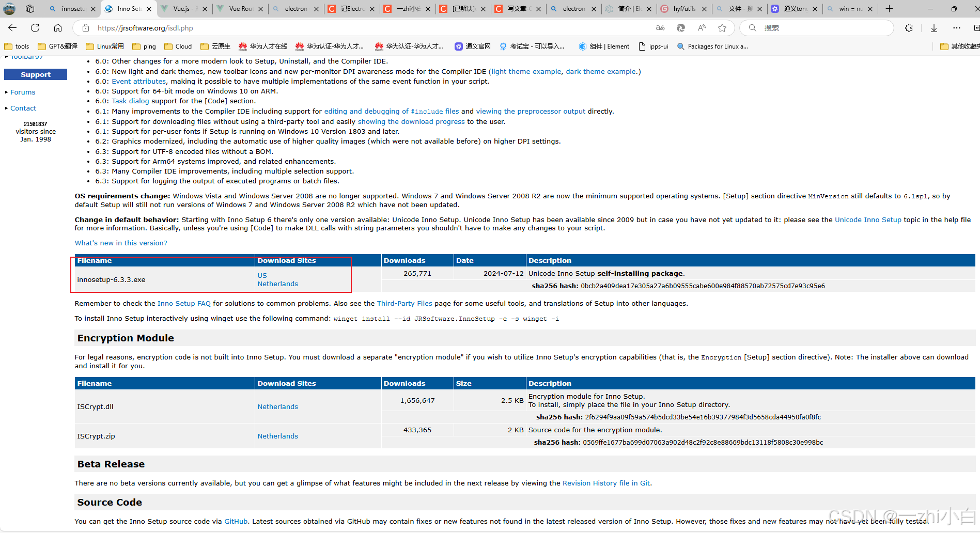Open browser settings and more menu
Image resolution: width=980 pixels, height=533 pixels.
point(957,28)
